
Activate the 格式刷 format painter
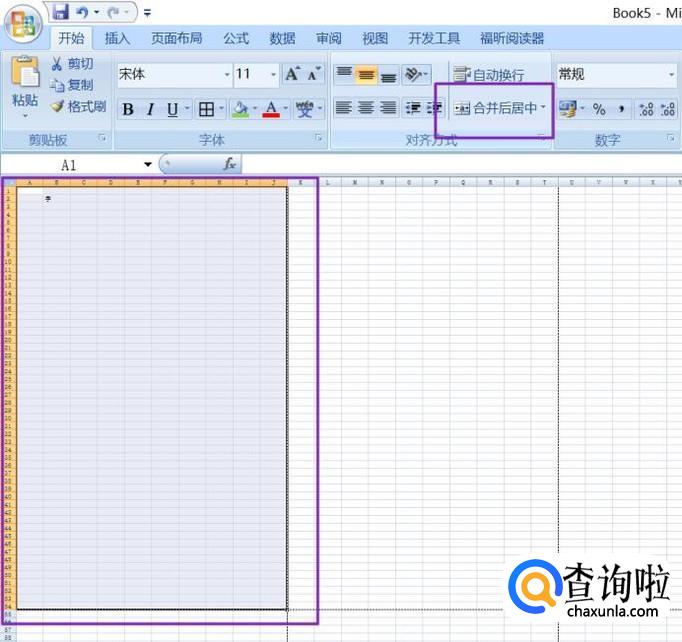(x=78, y=106)
